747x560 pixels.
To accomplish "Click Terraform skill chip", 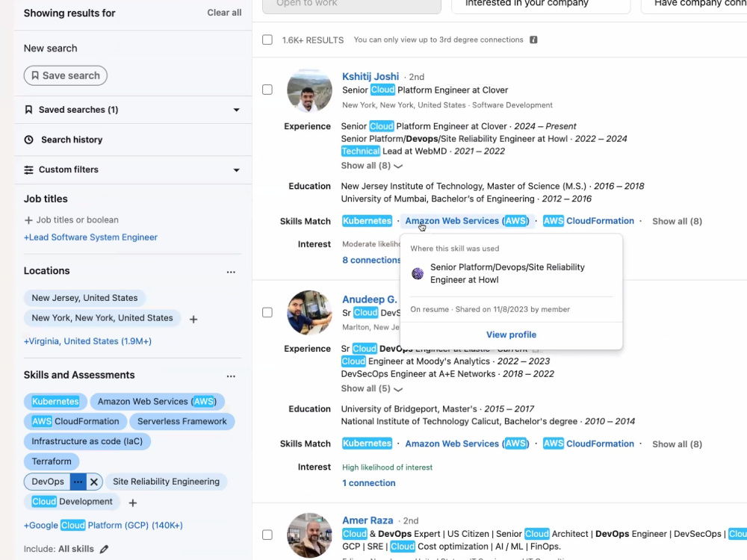I will click(52, 461).
